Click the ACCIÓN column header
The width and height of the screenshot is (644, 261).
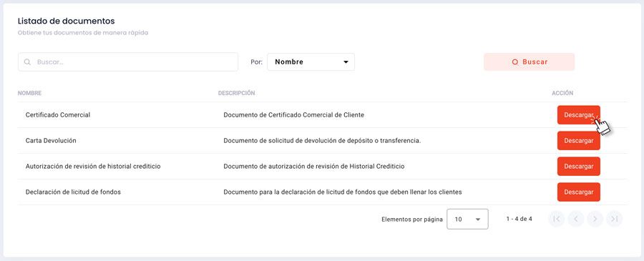tap(562, 93)
